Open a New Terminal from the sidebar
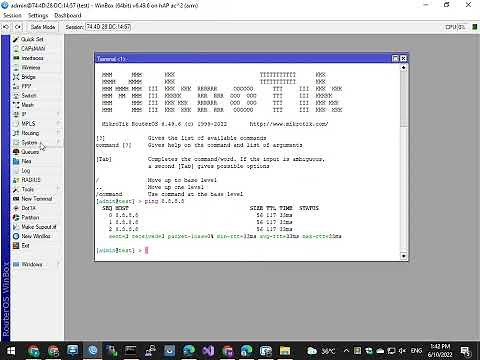The image size is (480, 360). 37,198
